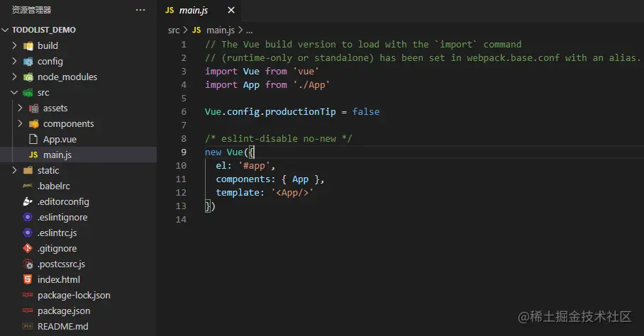The height and width of the screenshot is (336, 644).
Task: Expand the build folder chevron
Action: click(14, 45)
